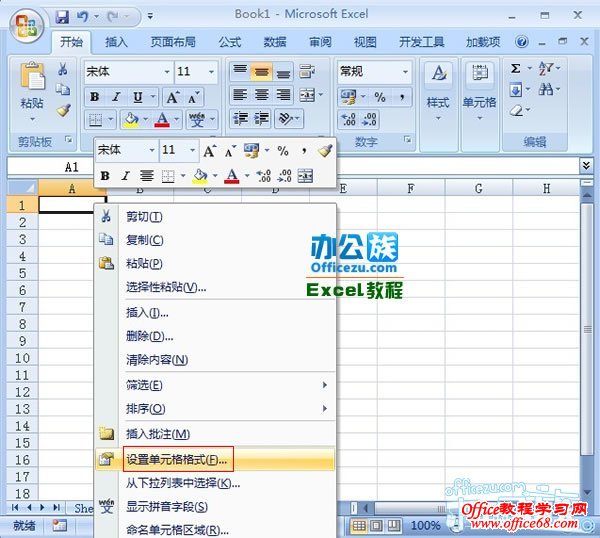This screenshot has width=600, height=538.
Task: Increase indent in the ribbon alignment group
Action: click(261, 118)
